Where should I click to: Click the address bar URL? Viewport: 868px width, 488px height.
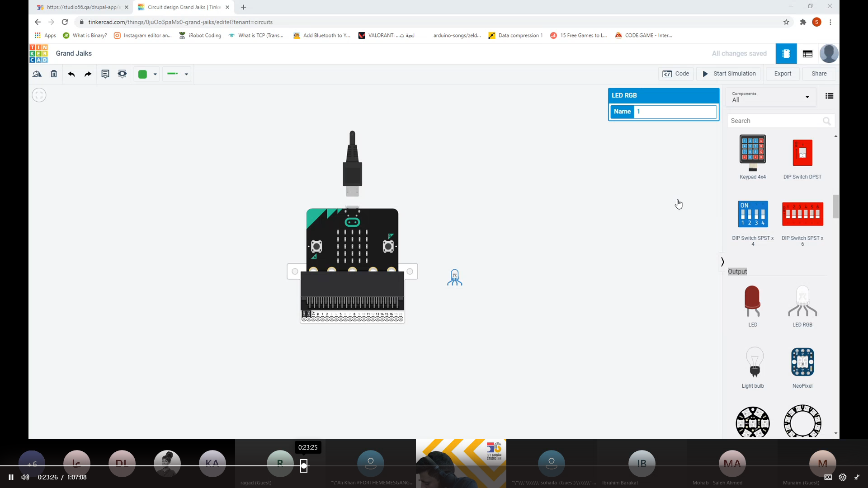[180, 22]
